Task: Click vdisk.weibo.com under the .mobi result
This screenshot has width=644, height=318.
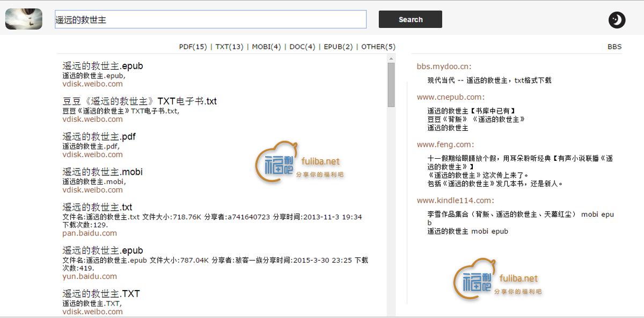Action: (92, 190)
